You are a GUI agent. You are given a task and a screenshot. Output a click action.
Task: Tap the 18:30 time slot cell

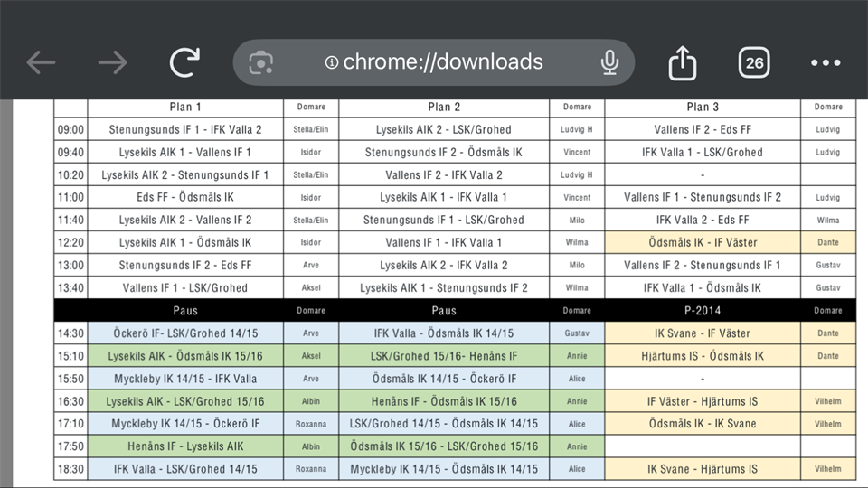coord(70,469)
